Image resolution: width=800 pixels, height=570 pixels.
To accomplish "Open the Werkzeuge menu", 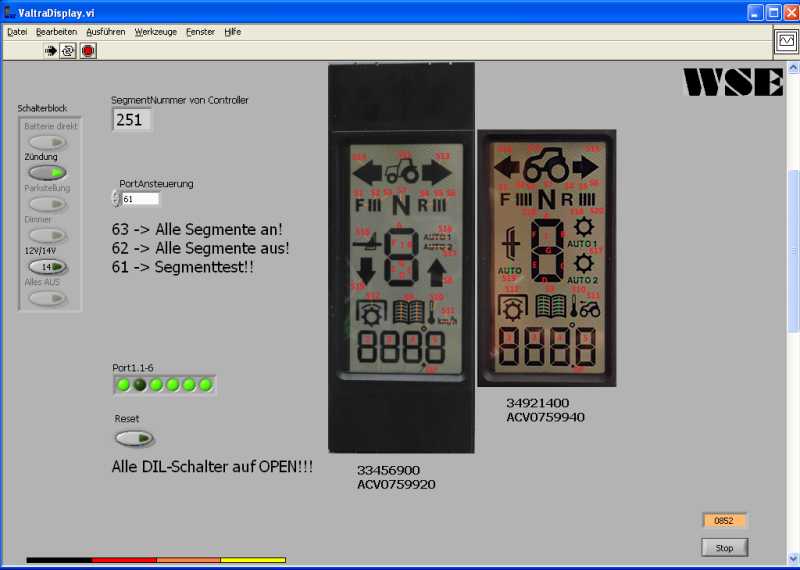I will pos(156,32).
